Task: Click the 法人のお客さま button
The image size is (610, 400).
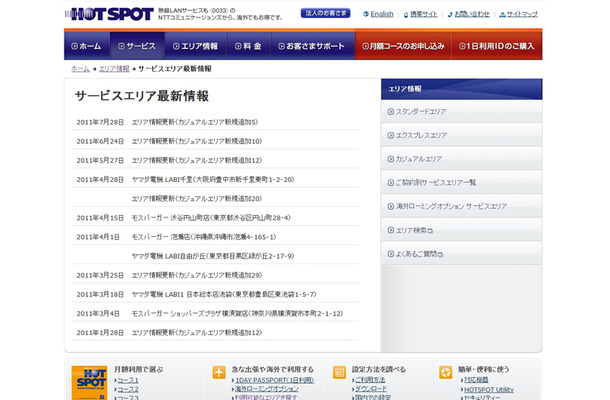Action: [326, 13]
